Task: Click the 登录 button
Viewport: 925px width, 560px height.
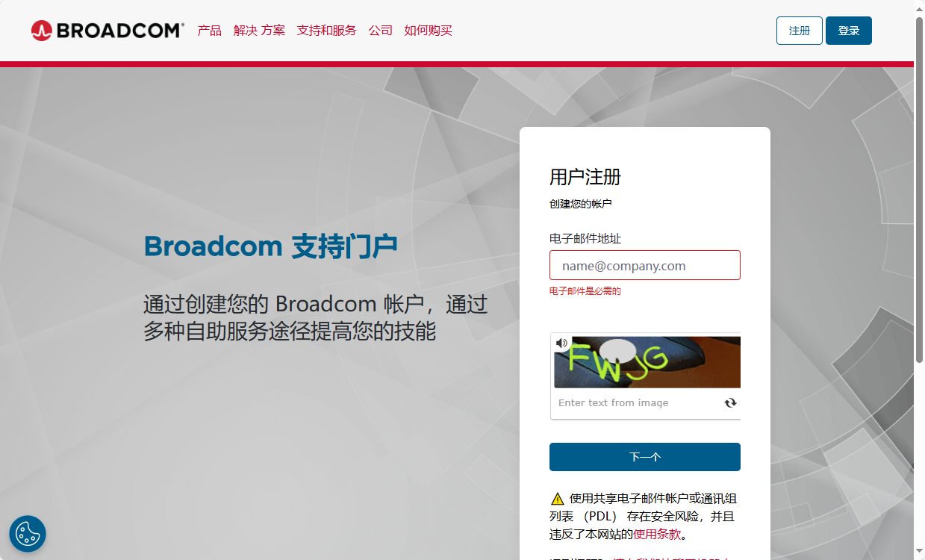Action: coord(849,31)
